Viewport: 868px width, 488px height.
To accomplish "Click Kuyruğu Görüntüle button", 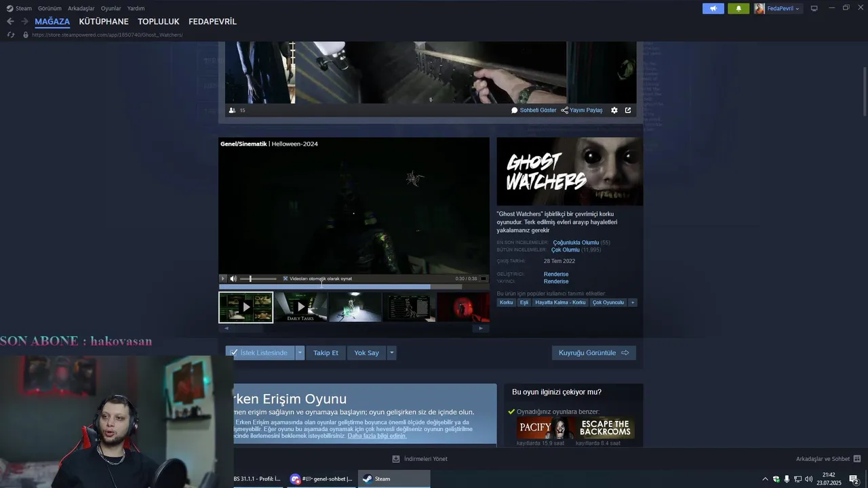I will pos(593,352).
